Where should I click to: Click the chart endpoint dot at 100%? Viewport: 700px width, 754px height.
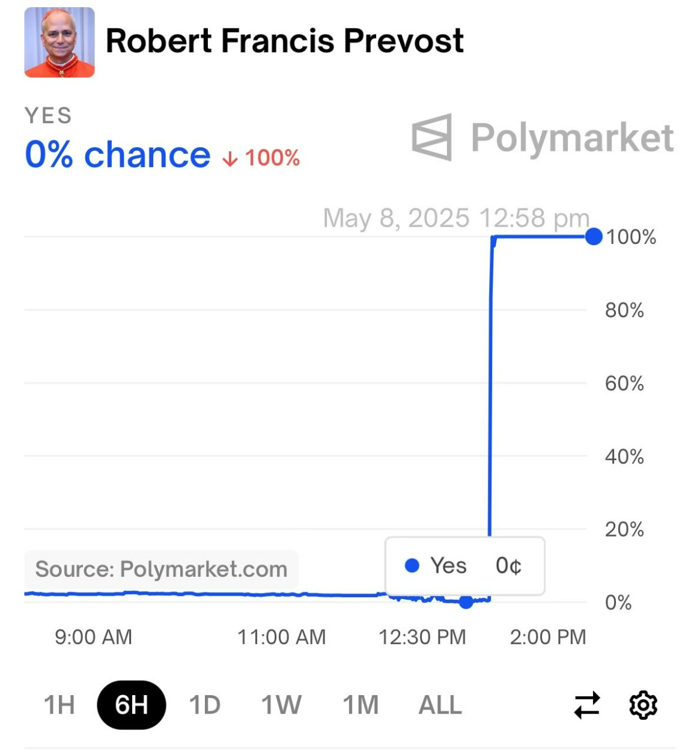tap(594, 237)
